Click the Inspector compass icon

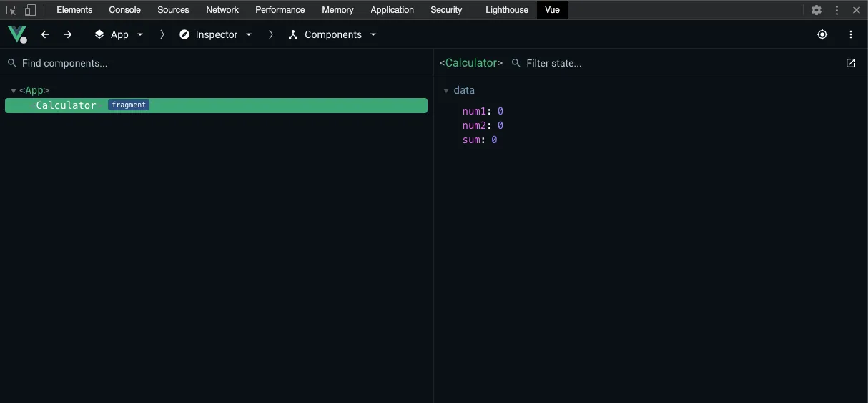[184, 34]
